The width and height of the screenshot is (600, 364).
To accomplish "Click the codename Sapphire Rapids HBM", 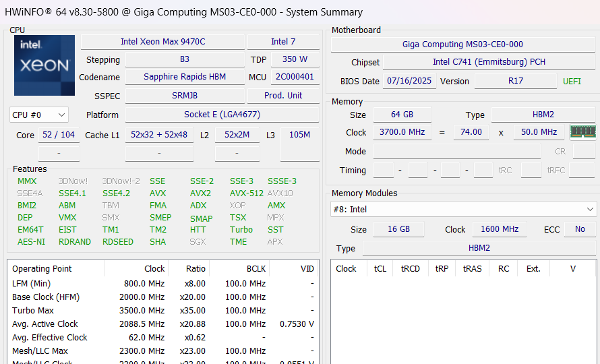I will [x=185, y=77].
